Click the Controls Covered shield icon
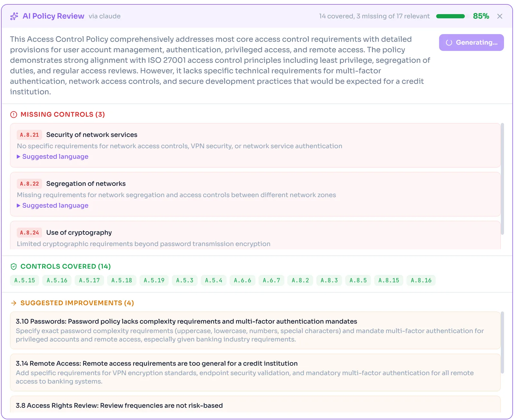515x420 pixels. coord(14,266)
